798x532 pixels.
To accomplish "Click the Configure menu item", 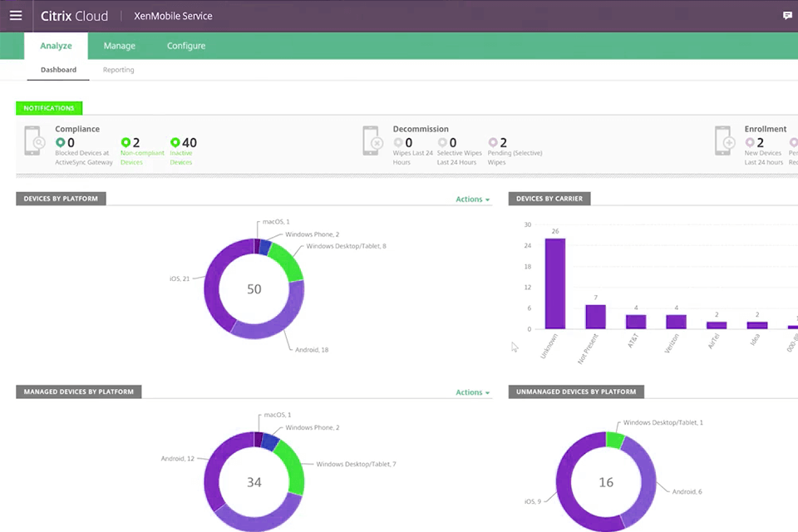I will pos(185,46).
